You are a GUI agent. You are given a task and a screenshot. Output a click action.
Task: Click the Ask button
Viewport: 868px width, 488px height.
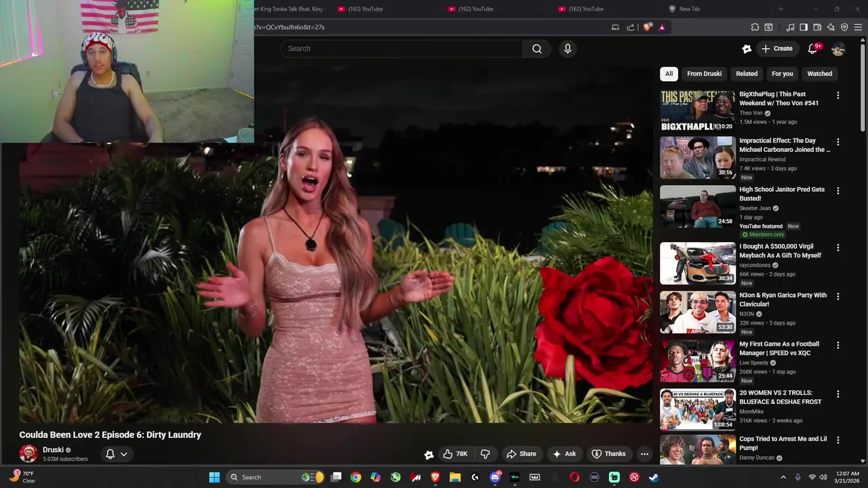tap(564, 454)
